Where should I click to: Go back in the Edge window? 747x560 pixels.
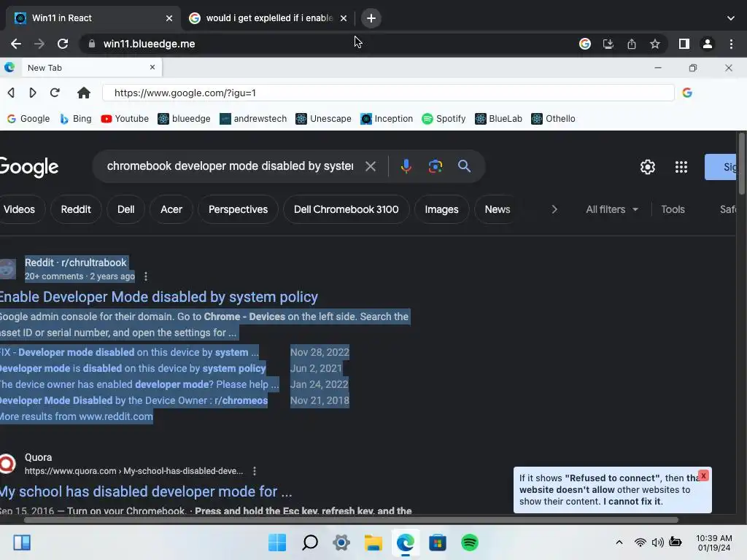pos(11,93)
